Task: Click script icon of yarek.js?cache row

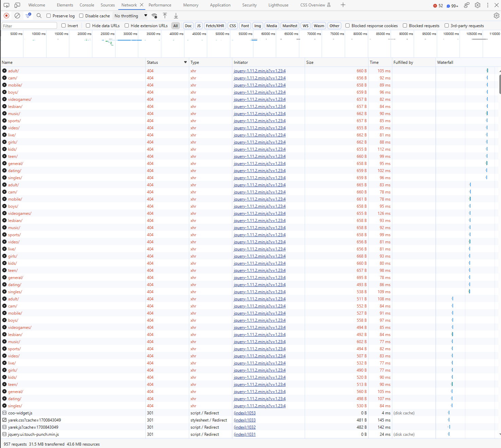Action: coord(4,427)
